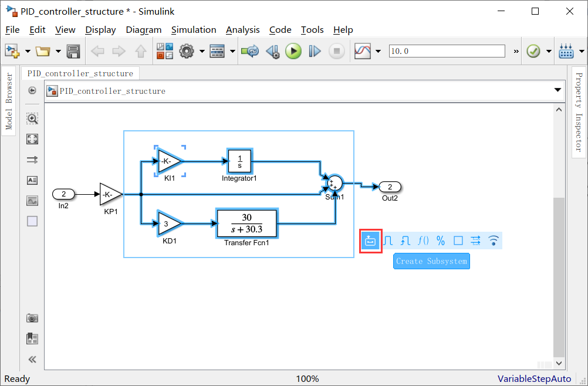Open Model Configuration Parameters gear icon
This screenshot has width=588, height=386.
tap(186, 51)
